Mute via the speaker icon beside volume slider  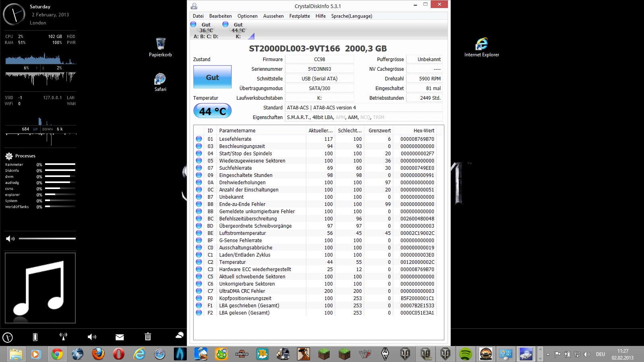(10, 239)
